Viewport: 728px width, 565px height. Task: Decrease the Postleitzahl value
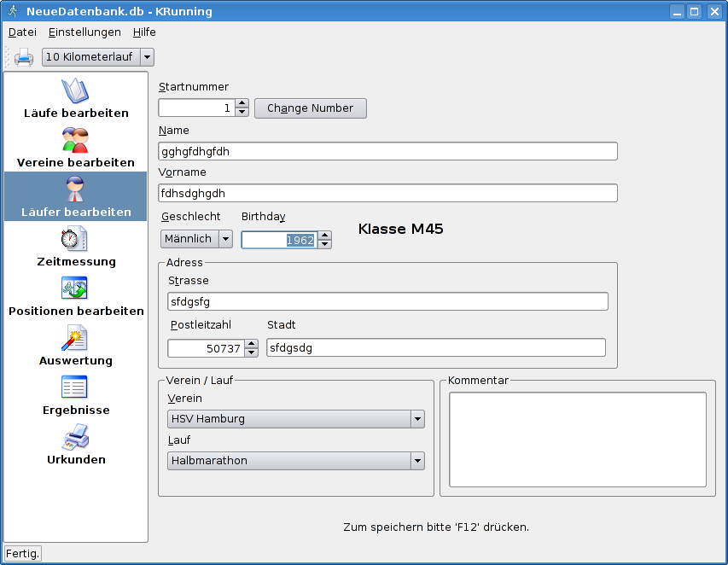pos(251,352)
